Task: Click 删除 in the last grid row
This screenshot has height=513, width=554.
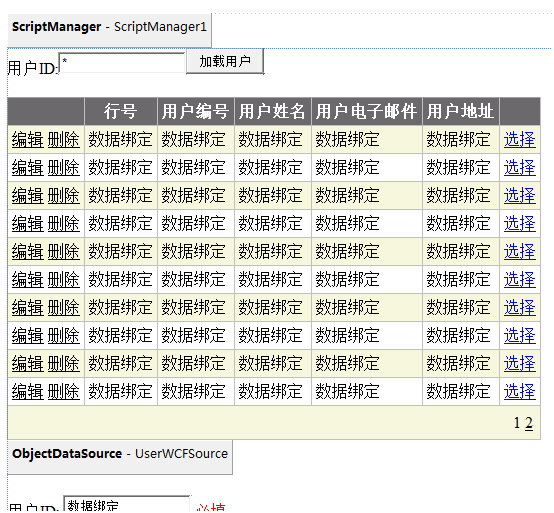Action: [64, 391]
